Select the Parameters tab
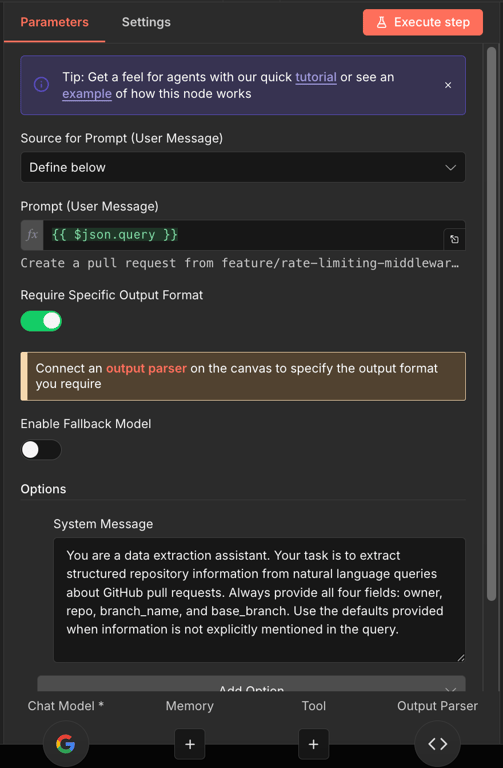 pos(54,22)
